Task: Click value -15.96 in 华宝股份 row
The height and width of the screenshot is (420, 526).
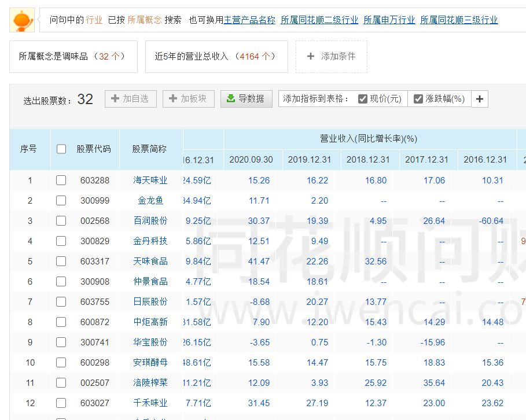Action: 433,342
